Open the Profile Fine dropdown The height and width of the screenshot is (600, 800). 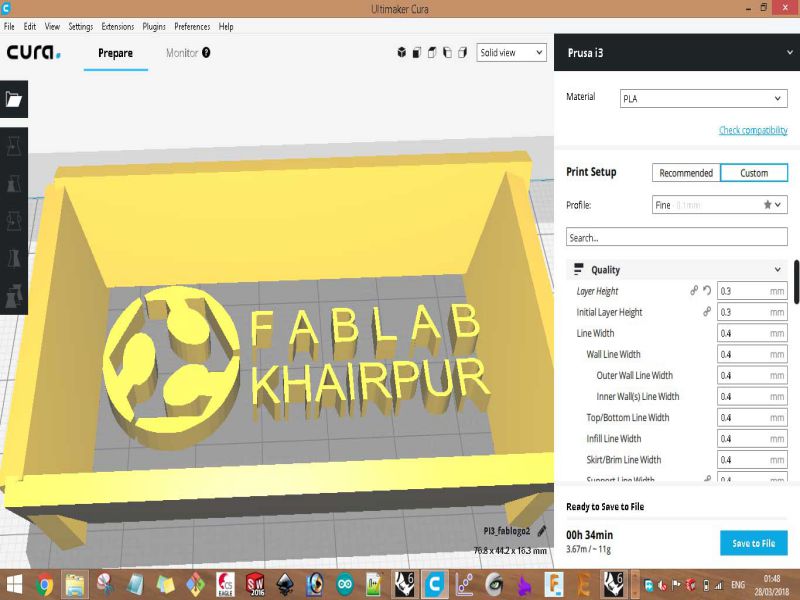[x=719, y=205]
